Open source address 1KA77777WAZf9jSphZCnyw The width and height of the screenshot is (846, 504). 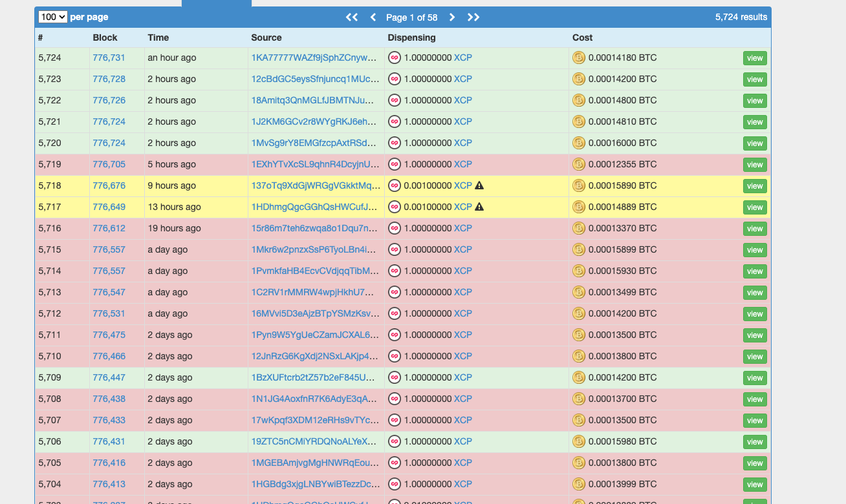(x=314, y=58)
